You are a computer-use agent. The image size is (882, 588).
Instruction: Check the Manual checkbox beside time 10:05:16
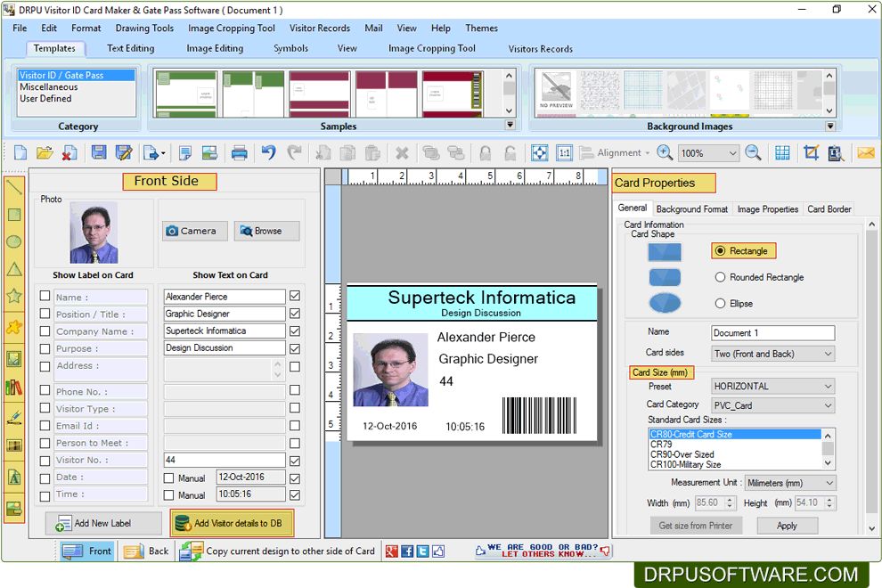click(x=168, y=494)
